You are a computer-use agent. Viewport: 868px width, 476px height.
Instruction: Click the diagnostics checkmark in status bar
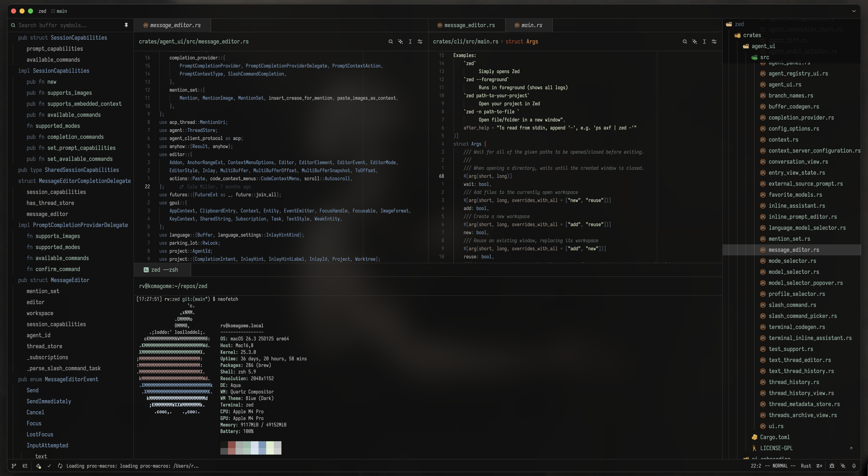point(49,466)
